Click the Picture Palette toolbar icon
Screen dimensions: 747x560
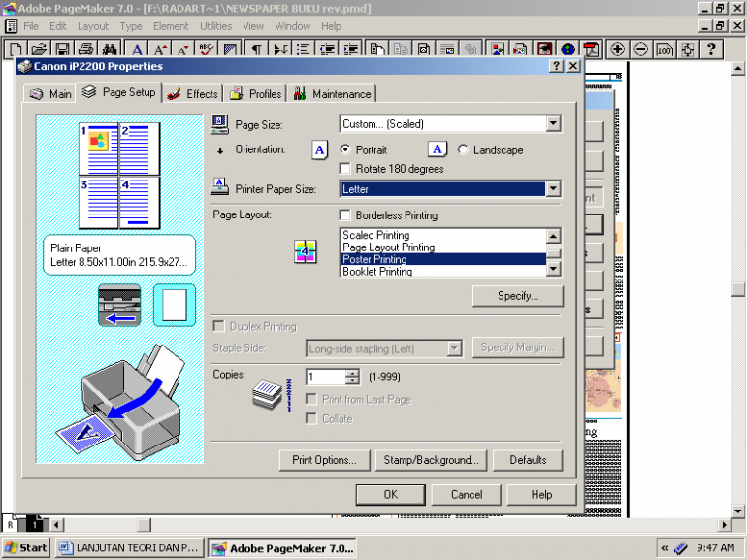click(497, 49)
